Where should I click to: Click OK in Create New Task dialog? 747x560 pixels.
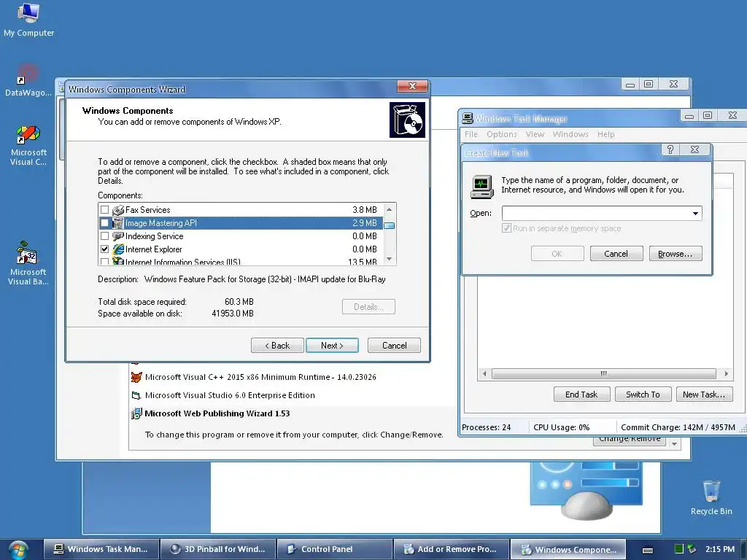coord(557,254)
